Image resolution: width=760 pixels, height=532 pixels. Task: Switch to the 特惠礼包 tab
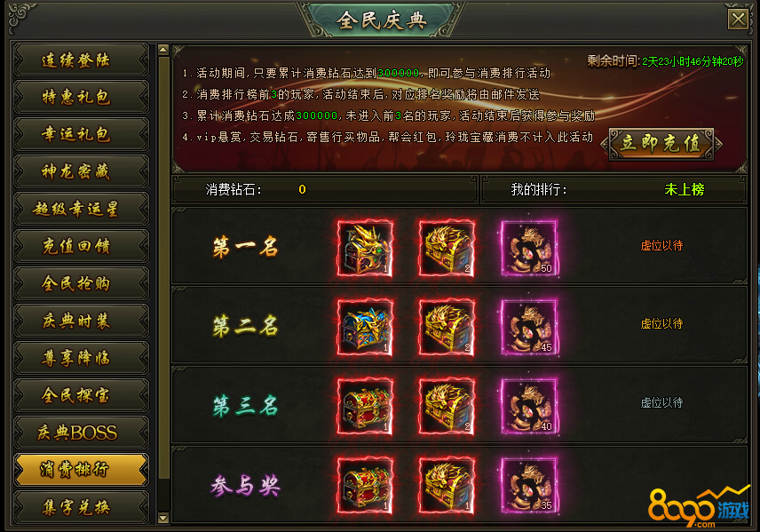pyautogui.click(x=81, y=97)
